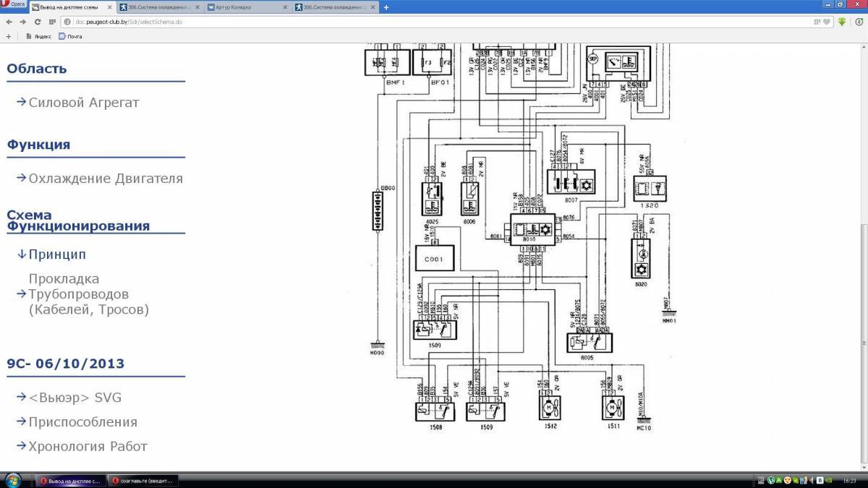Open the green downloads arrow icon
Image resolution: width=868 pixels, height=488 pixels.
[x=842, y=22]
